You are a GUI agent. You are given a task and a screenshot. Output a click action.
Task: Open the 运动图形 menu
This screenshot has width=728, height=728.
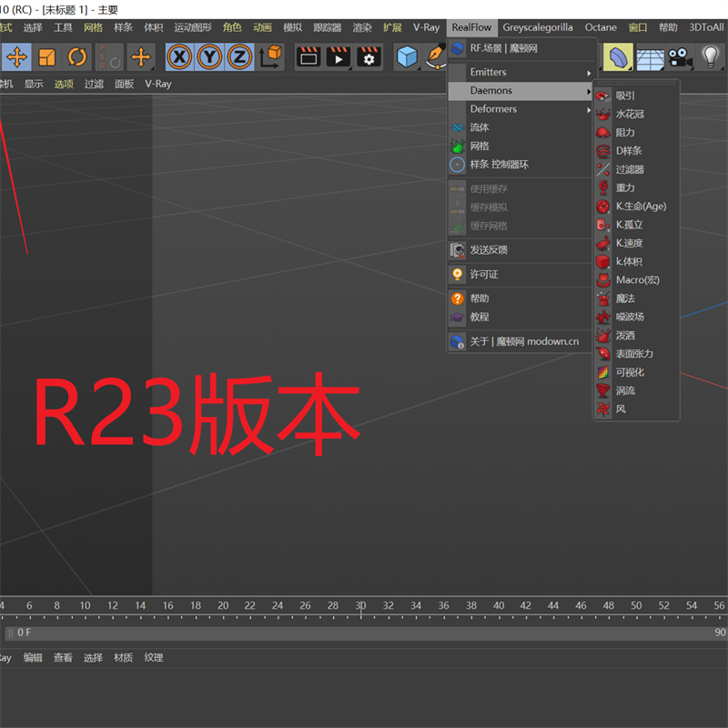coord(193,27)
